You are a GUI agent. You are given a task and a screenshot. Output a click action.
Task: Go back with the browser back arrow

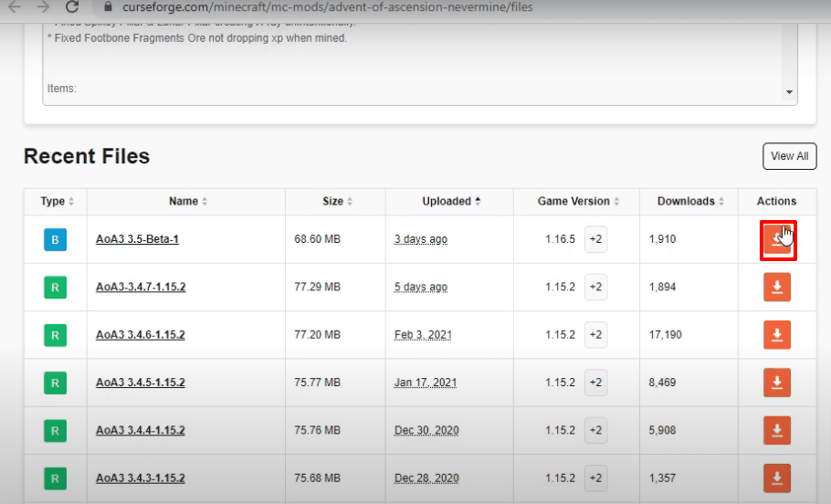[15, 7]
